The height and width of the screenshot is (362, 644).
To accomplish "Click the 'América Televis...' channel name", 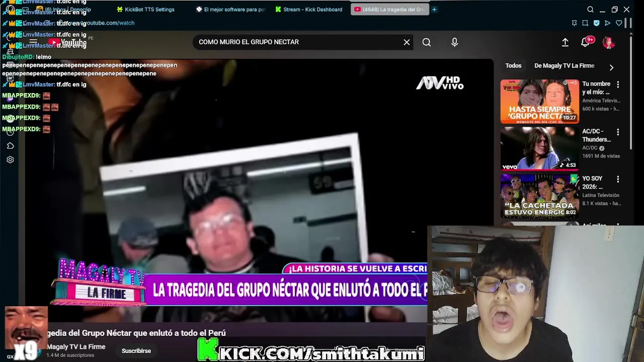I will [601, 101].
